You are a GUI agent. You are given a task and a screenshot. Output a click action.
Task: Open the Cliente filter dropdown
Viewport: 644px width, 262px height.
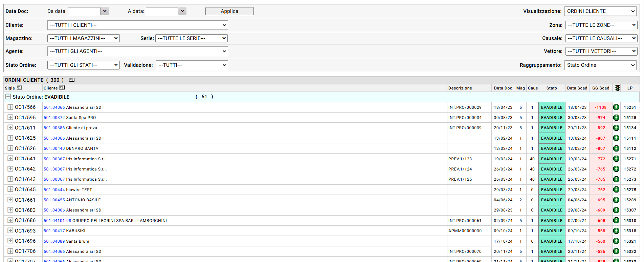(x=137, y=25)
